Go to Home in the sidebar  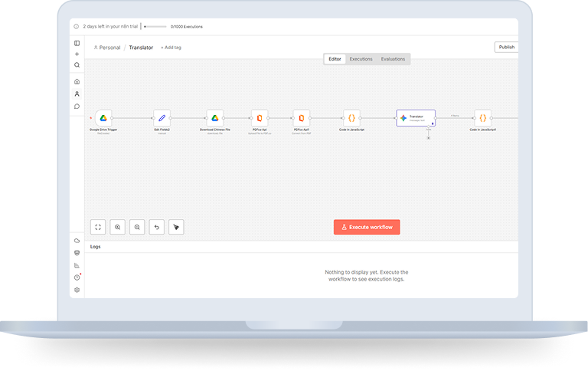click(77, 81)
